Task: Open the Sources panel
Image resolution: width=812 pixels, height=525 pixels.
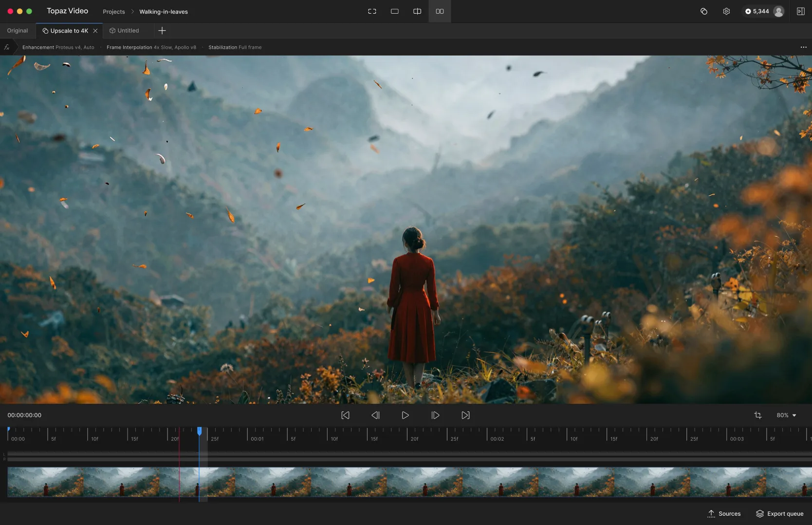Action: [724, 514]
